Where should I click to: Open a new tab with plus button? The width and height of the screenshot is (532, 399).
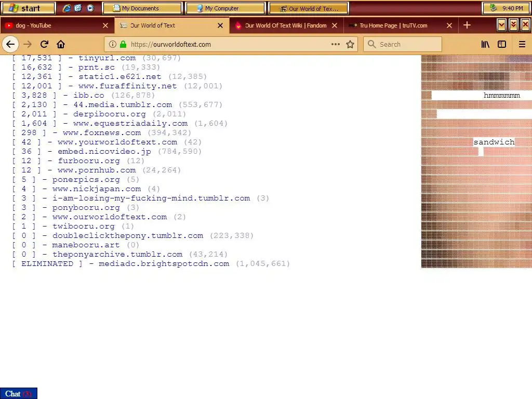467,25
